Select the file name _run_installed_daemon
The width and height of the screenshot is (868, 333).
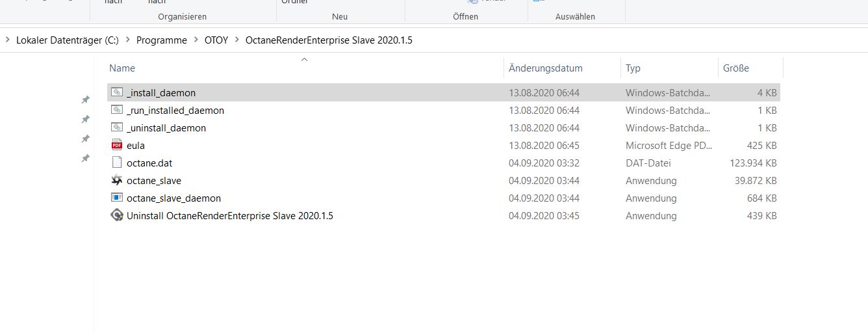[x=175, y=111]
